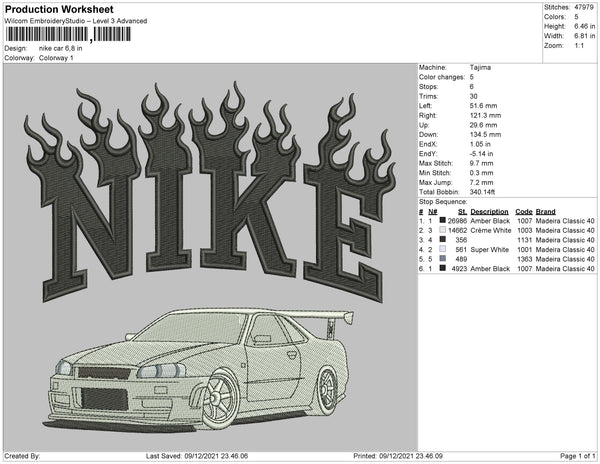
Task: Click the Zoom value '1:1'
Action: 579,46
